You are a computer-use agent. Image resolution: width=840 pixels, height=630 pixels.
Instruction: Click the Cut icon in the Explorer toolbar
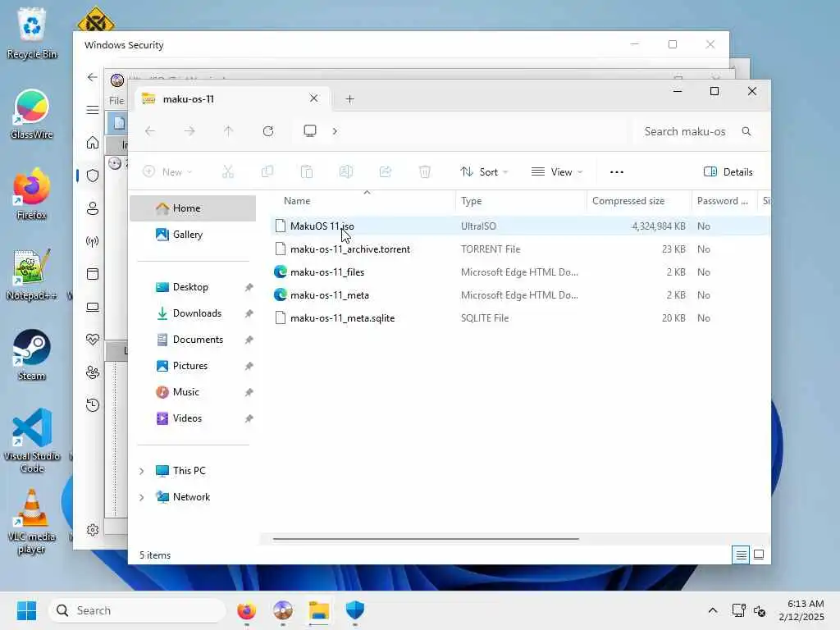228,171
